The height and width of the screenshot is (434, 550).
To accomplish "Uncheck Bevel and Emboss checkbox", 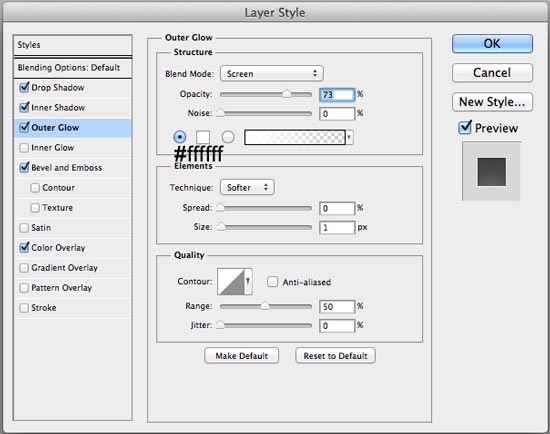I will 24,167.
